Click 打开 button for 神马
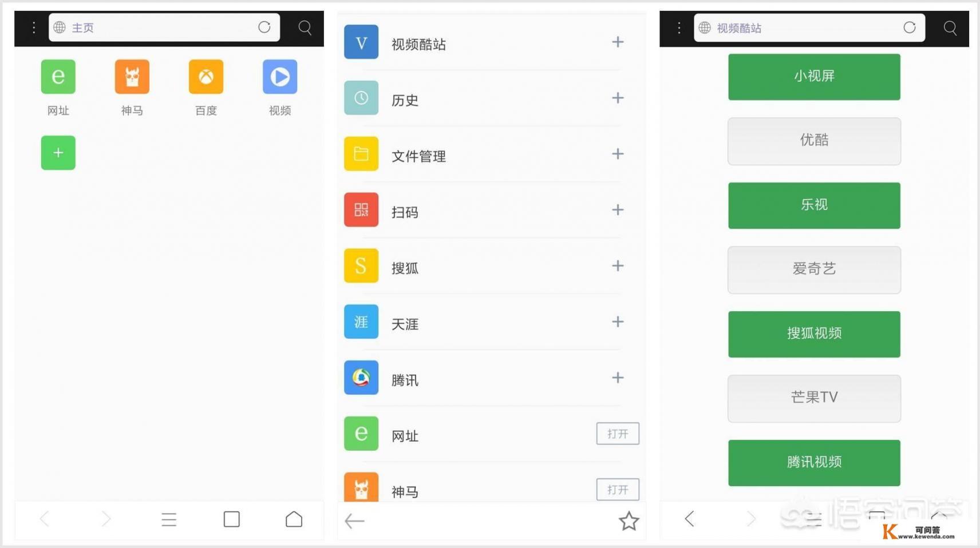 pos(618,490)
